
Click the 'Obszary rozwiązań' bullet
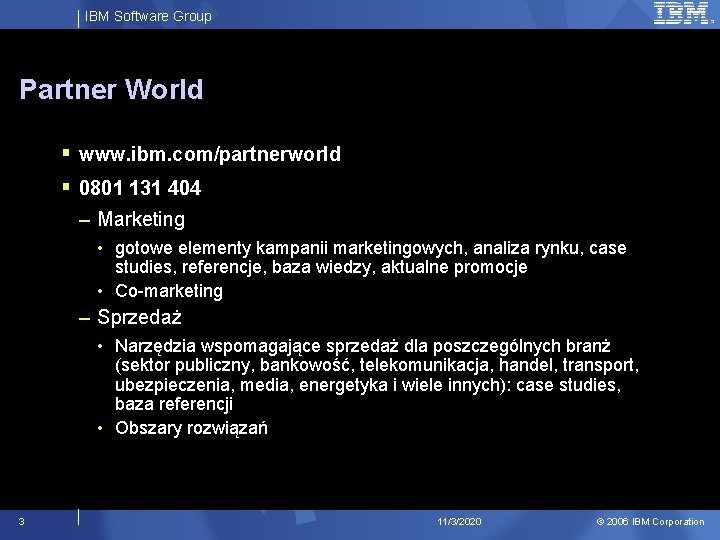point(191,428)
